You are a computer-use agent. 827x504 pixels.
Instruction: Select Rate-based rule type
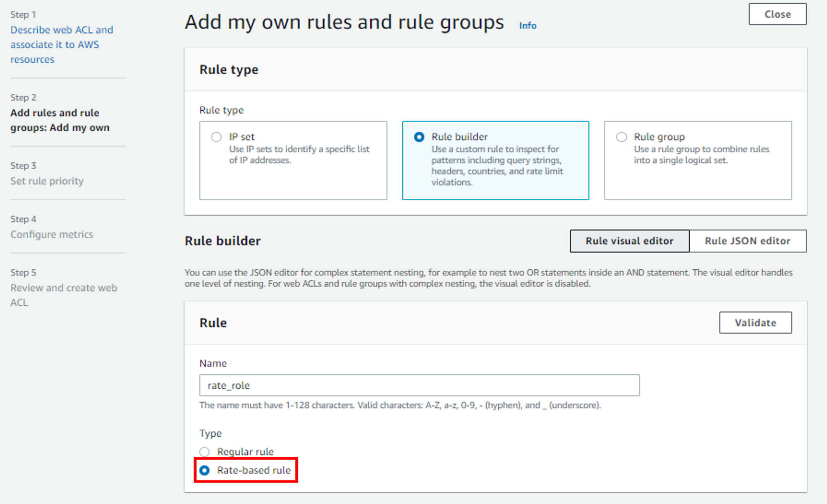click(205, 470)
